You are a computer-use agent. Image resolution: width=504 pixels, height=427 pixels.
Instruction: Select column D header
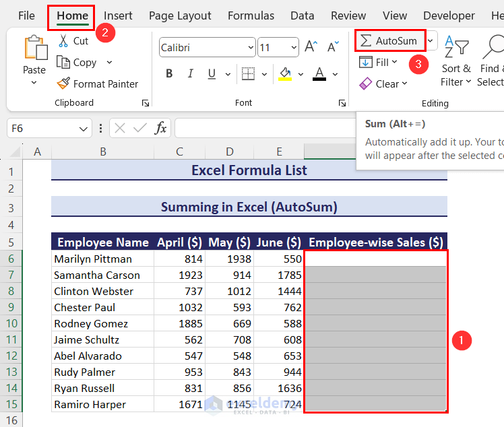point(230,152)
